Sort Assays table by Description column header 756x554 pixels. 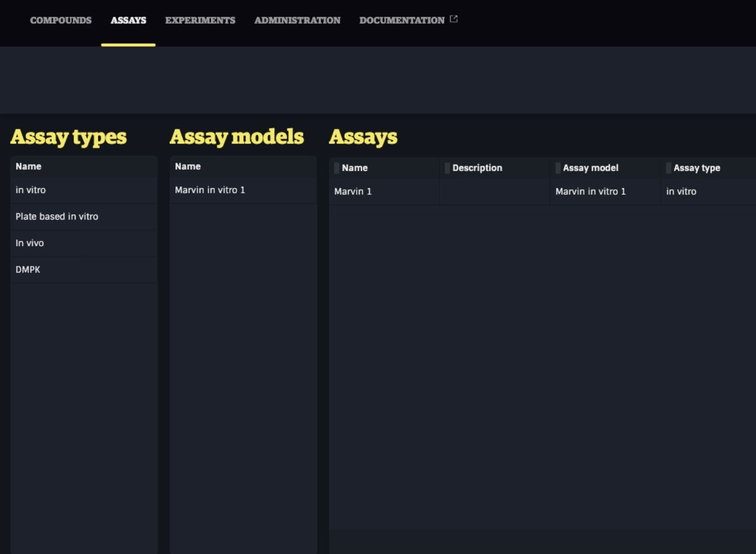coord(477,168)
